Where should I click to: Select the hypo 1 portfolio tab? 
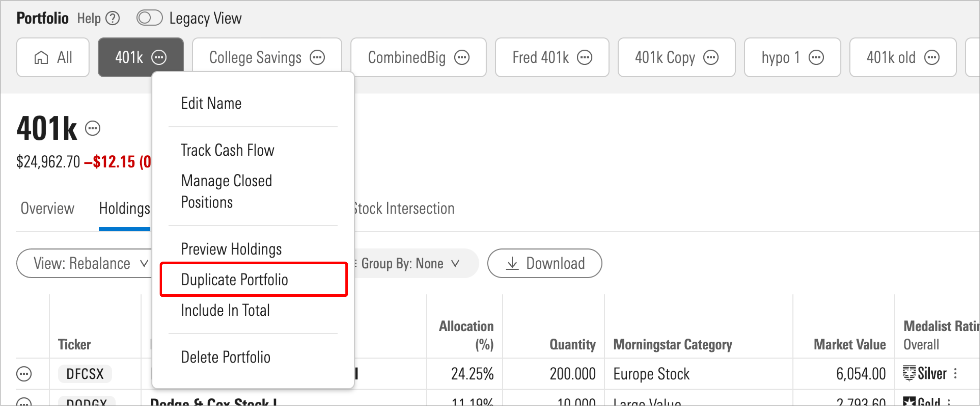click(x=780, y=58)
